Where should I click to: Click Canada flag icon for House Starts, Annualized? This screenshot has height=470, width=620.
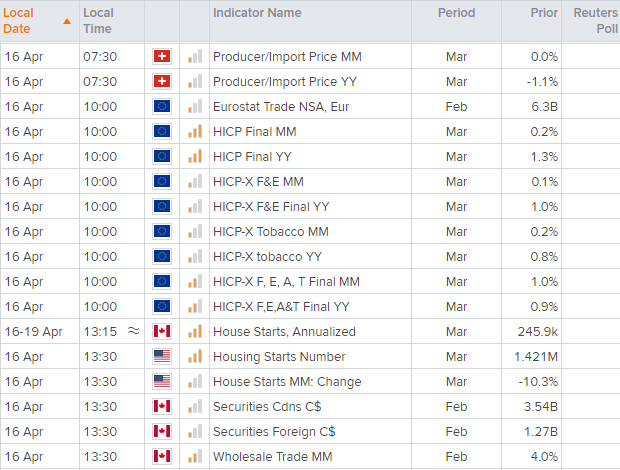pyautogui.click(x=161, y=332)
